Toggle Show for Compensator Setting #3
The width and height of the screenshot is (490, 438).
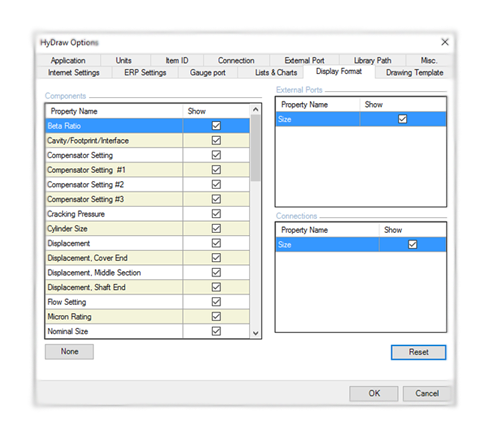(216, 199)
